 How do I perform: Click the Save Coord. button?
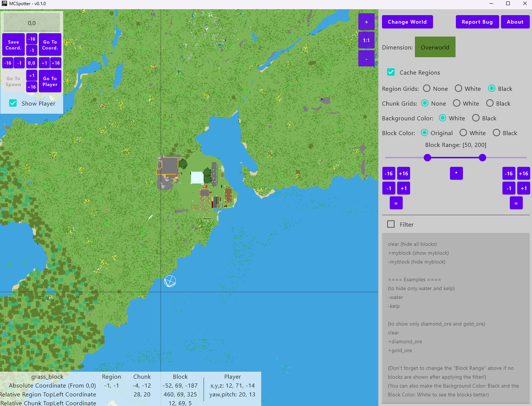click(14, 45)
